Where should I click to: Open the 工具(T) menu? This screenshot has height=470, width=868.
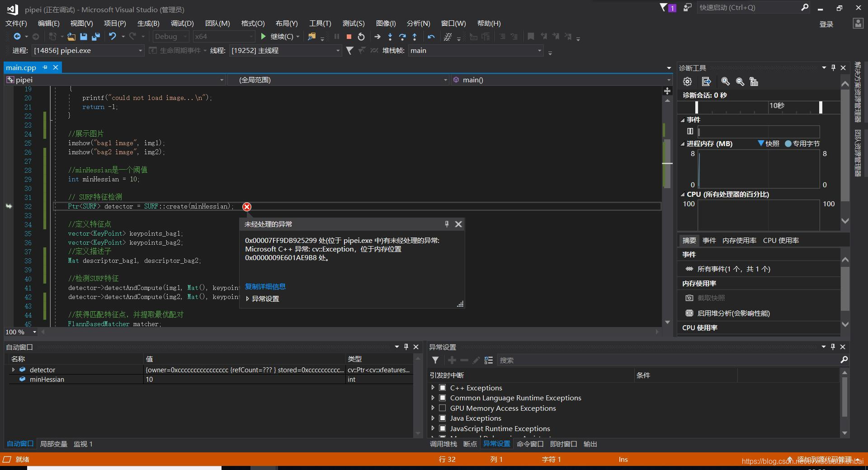pyautogui.click(x=320, y=23)
